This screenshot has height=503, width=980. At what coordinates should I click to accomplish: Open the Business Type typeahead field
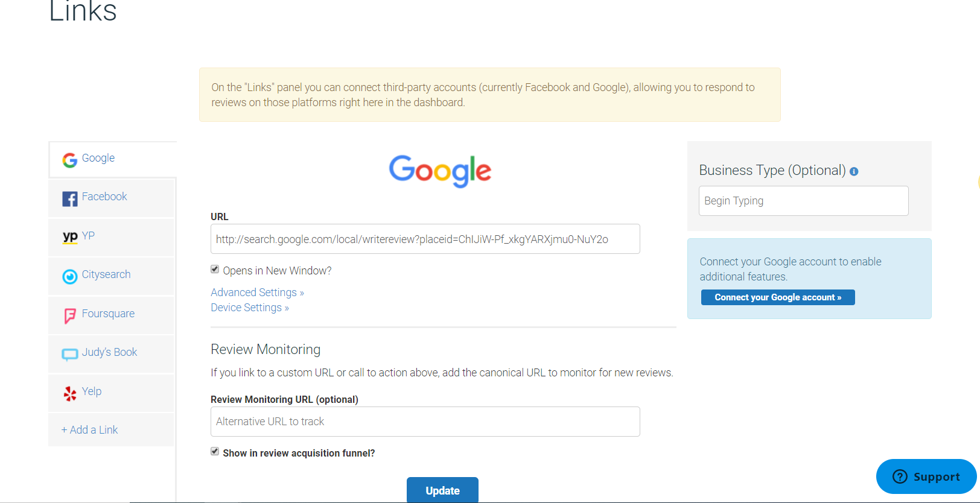803,201
